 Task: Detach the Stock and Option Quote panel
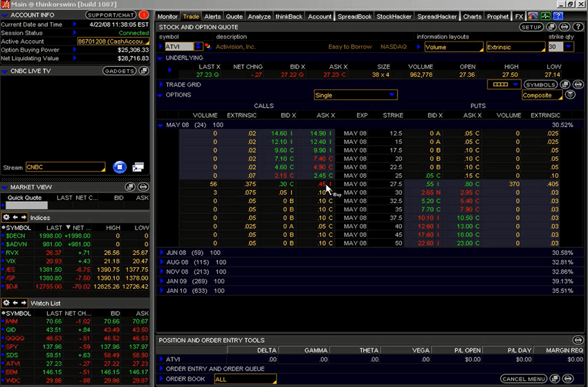[551, 27]
